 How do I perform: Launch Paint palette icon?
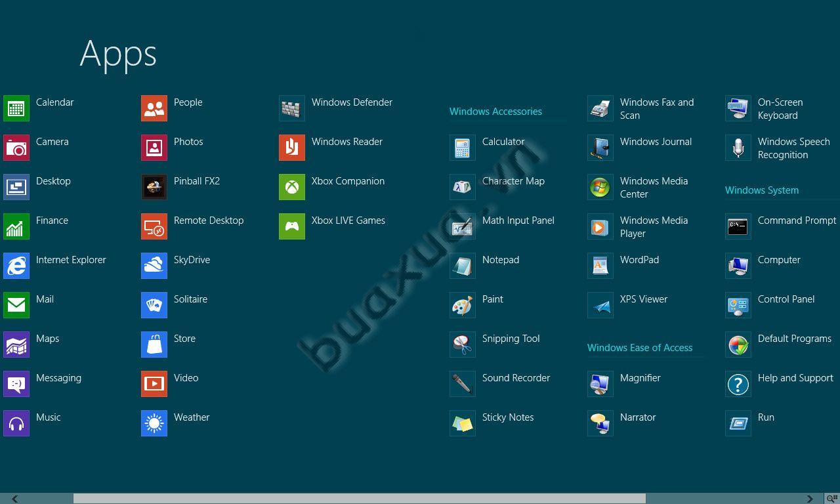463,305
